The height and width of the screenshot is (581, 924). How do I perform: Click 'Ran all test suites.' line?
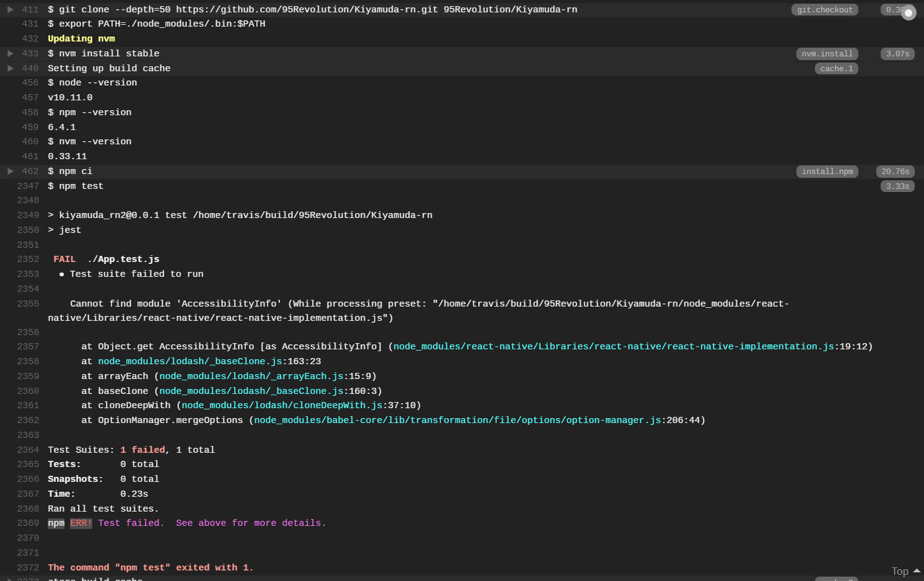coord(103,509)
